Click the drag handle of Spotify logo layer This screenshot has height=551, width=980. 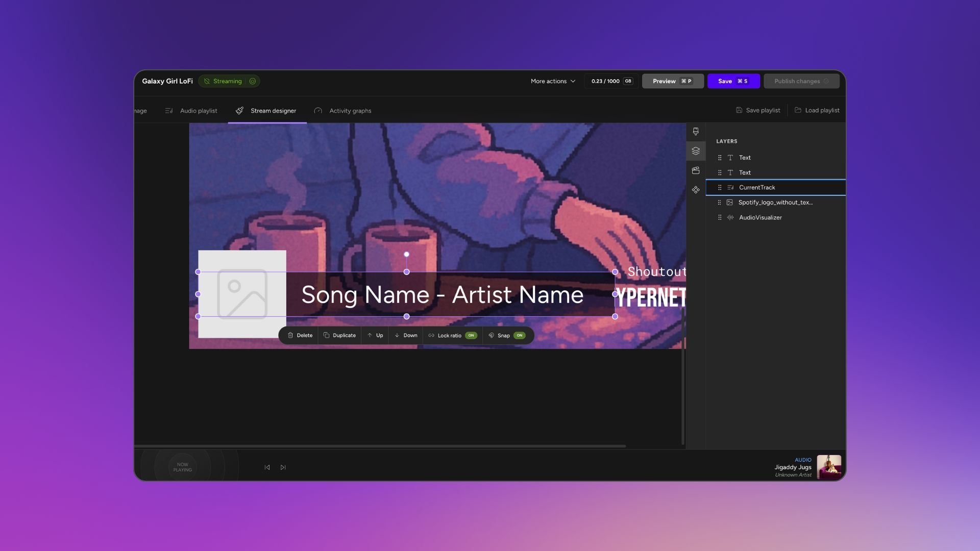pyautogui.click(x=720, y=203)
